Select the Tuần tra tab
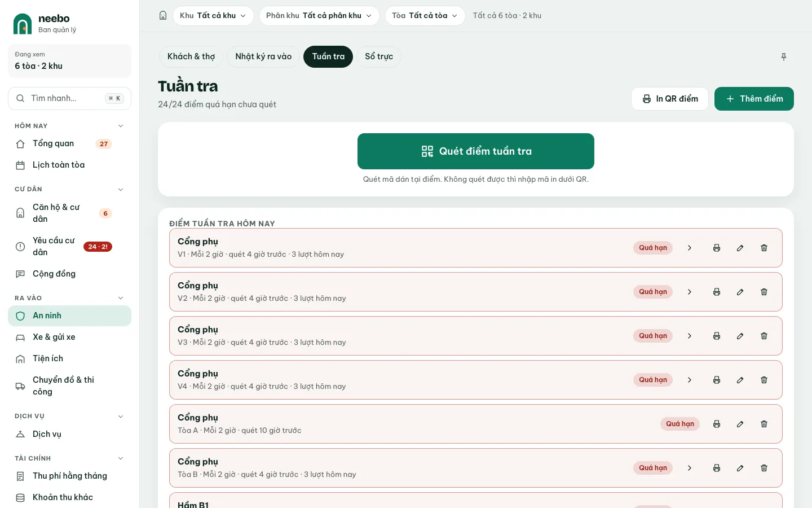Viewport: 812px width, 508px height. [328, 56]
